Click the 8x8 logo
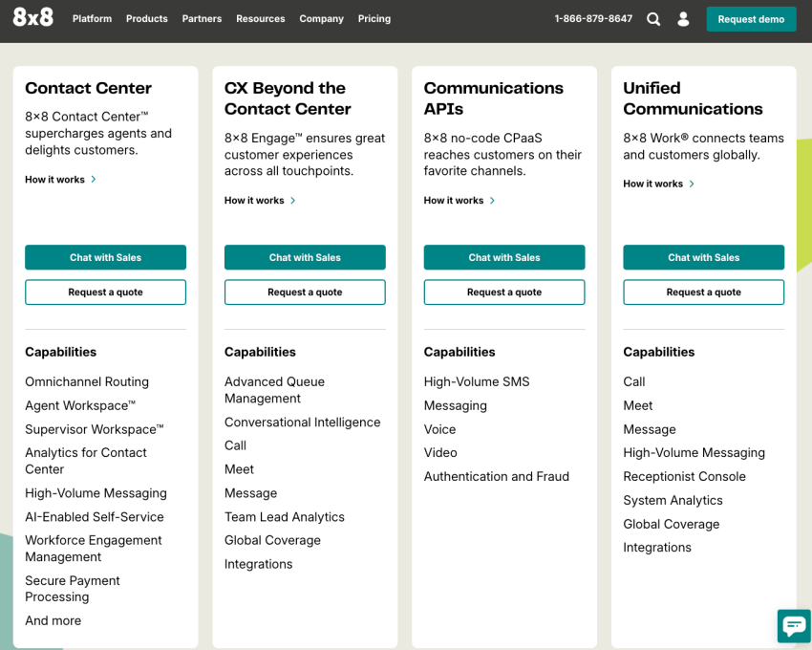The width and height of the screenshot is (812, 650). [x=33, y=17]
